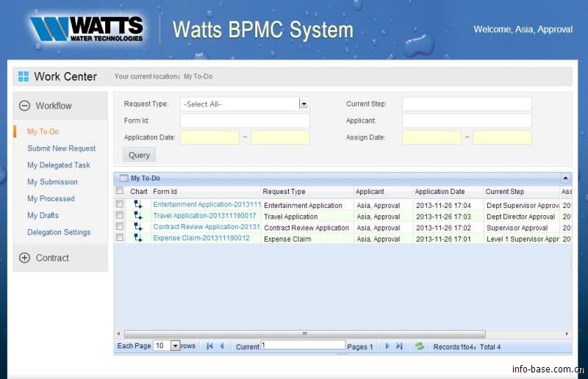Click 'Welcome, Asia, Approval' header text
Screen dimensions: 588x379
click(x=523, y=29)
